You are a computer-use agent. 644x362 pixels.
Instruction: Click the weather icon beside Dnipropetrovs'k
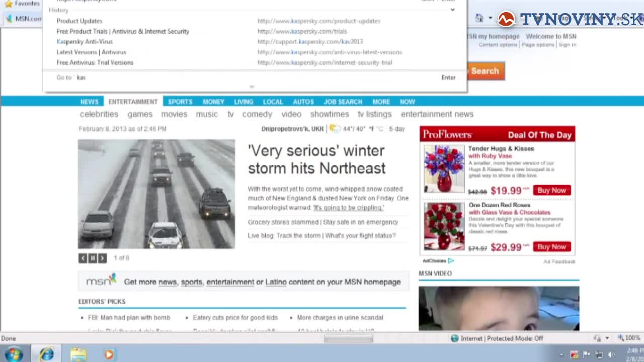(x=335, y=129)
